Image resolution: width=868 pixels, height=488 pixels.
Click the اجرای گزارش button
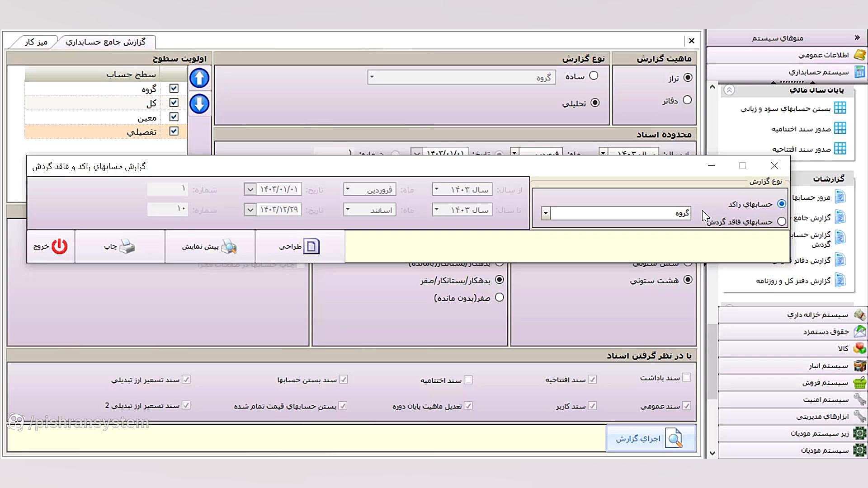pos(650,438)
